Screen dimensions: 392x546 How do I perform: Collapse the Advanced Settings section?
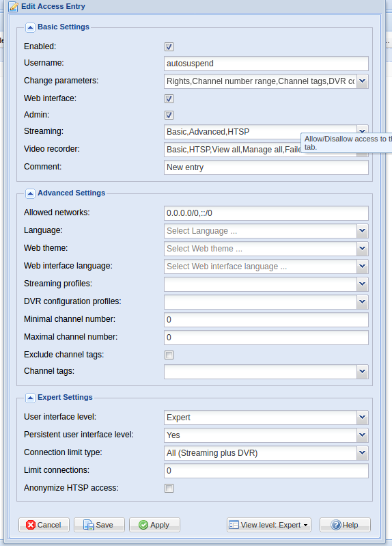(x=30, y=193)
